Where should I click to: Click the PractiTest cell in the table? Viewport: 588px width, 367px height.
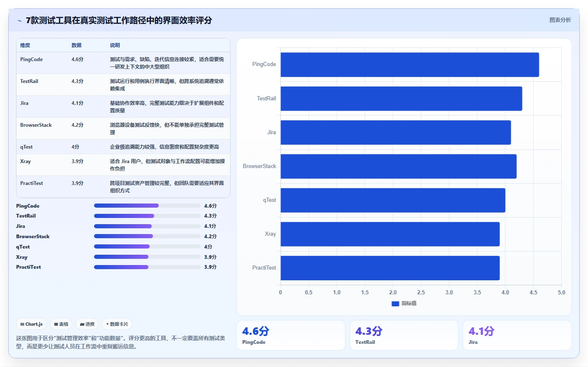31,183
